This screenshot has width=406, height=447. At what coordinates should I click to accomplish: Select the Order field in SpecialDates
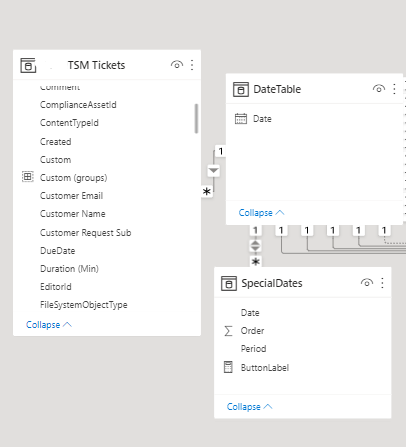click(x=252, y=331)
